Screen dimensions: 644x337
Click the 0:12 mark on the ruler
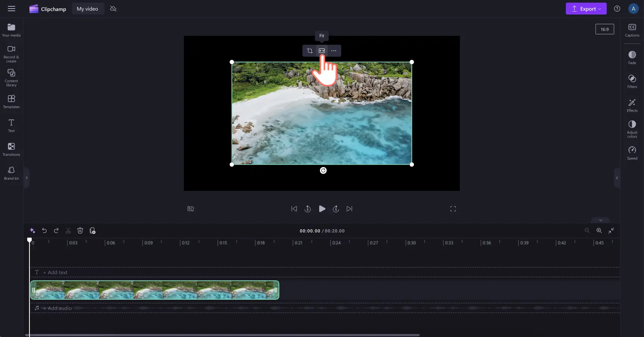tap(185, 243)
